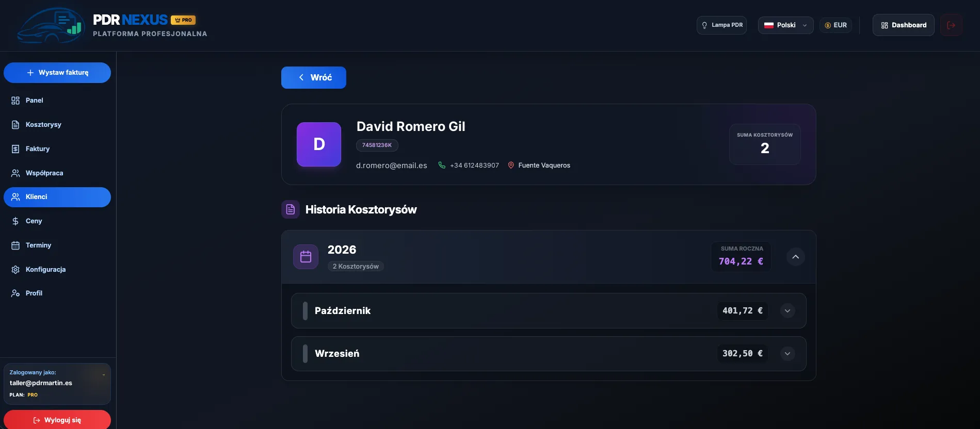Image resolution: width=980 pixels, height=429 pixels.
Task: Click the dollar icon beside Ceny
Action: (x=15, y=221)
